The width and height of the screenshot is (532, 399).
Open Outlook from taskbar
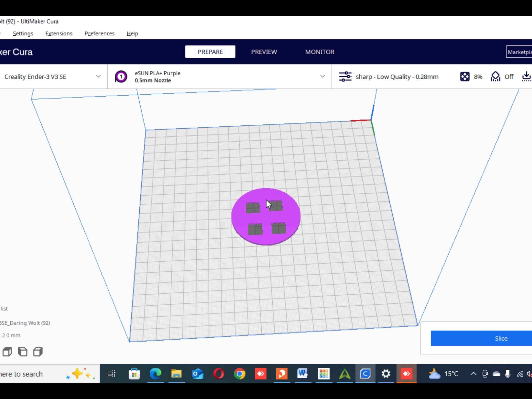198,374
